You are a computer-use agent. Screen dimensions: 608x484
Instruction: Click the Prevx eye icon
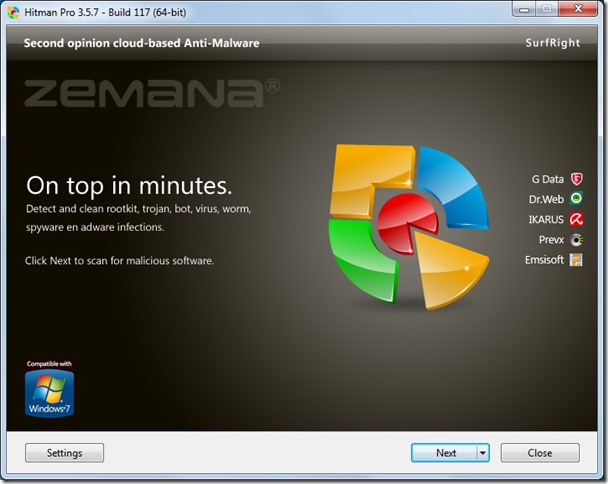[x=577, y=240]
